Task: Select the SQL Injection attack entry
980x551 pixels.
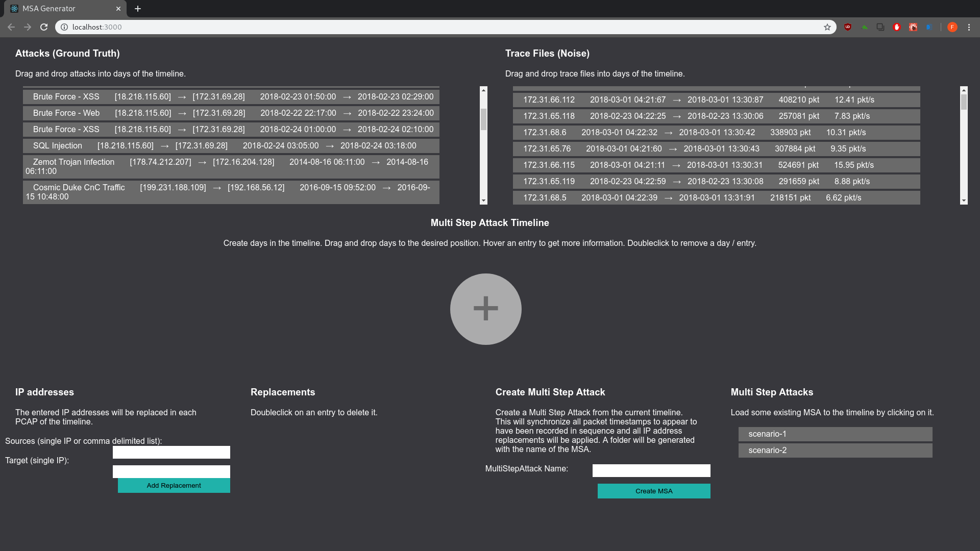Action: coord(231,146)
